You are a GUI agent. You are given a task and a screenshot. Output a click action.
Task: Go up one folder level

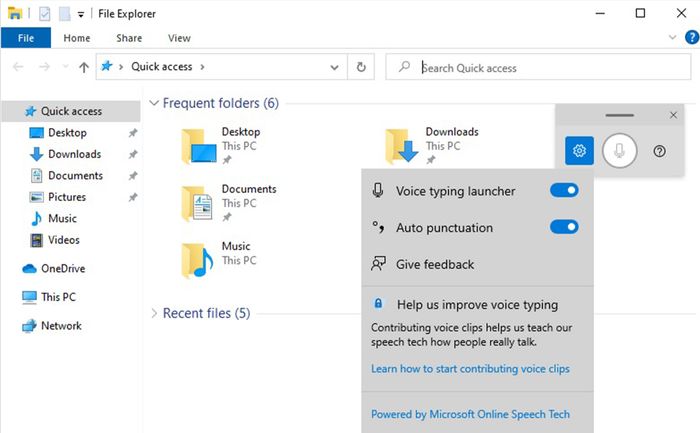click(83, 67)
